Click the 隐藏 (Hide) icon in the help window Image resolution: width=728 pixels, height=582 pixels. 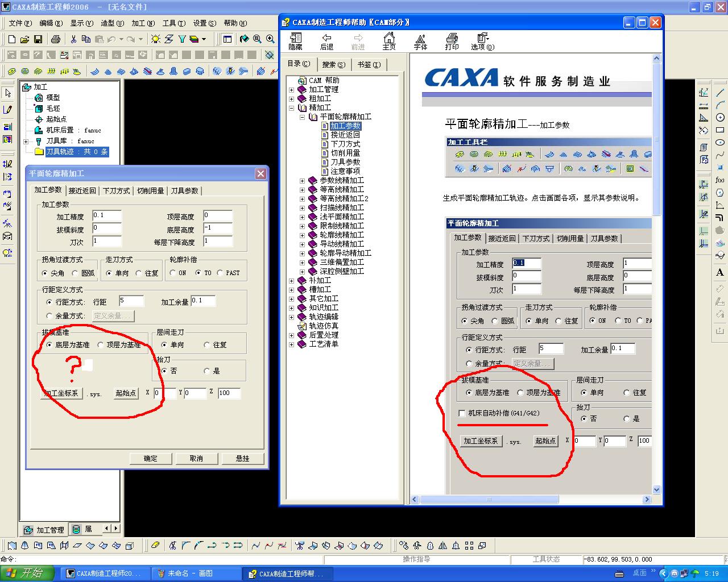[295, 41]
